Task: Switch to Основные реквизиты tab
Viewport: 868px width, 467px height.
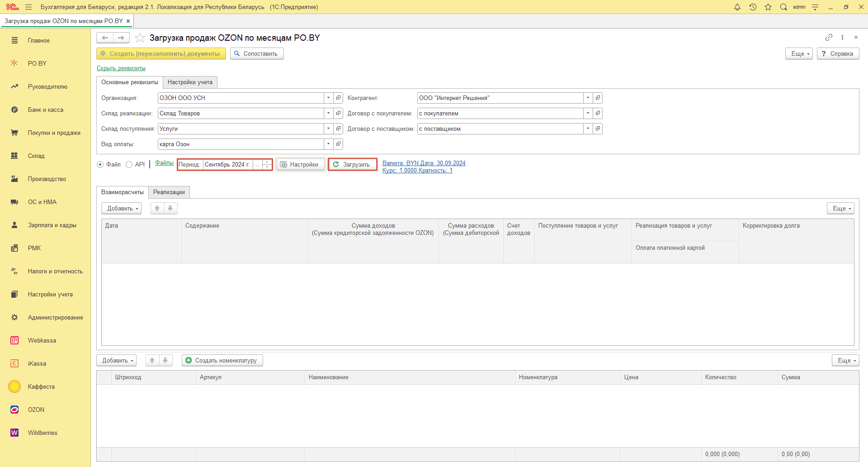Action: 130,82
